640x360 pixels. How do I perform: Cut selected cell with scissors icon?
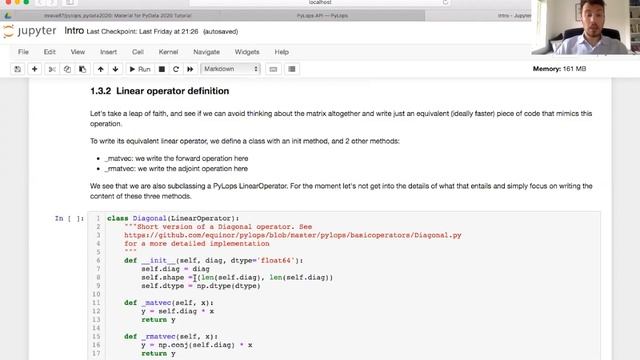(52, 69)
